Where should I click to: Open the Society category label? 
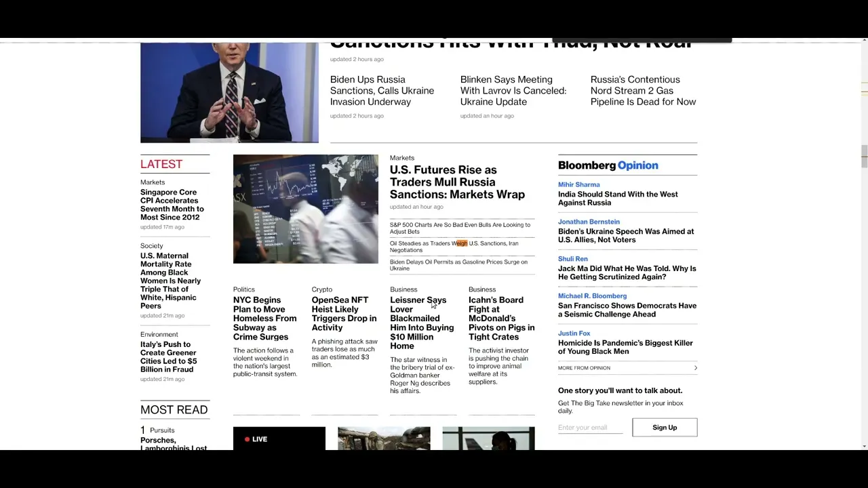152,246
